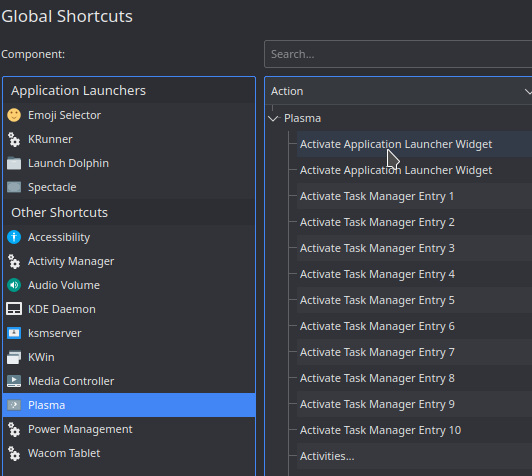Select the KWin windows icon

coord(14,357)
